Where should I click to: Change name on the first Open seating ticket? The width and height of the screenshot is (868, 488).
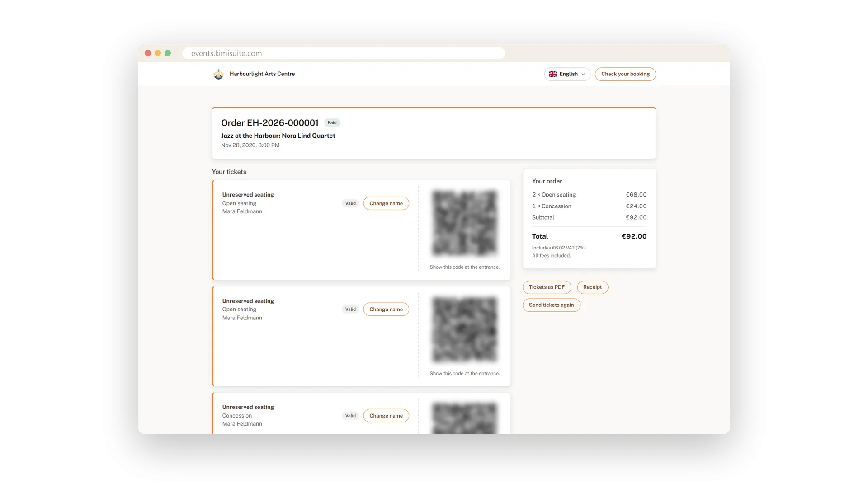(386, 203)
